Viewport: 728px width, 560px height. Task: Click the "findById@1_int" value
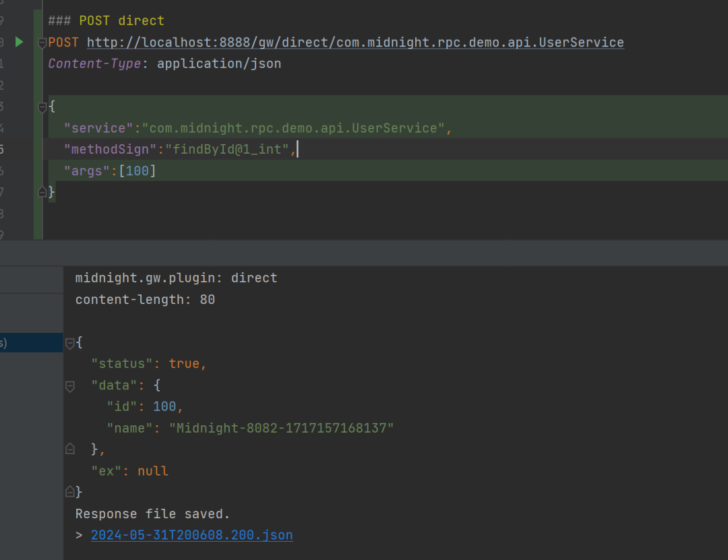(x=227, y=150)
